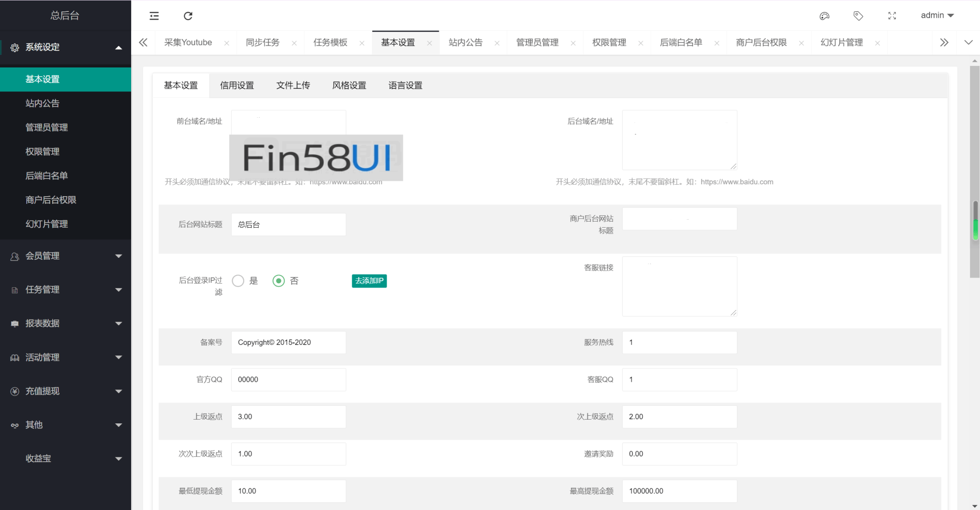Select 否 for backend login IP filter
This screenshot has height=510, width=980.
[278, 281]
